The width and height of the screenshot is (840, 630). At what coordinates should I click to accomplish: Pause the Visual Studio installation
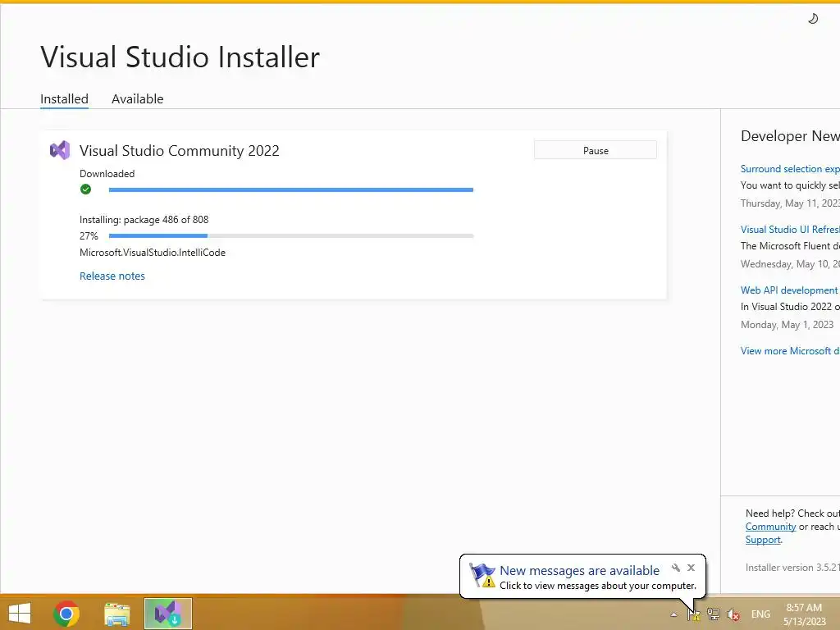pyautogui.click(x=596, y=151)
